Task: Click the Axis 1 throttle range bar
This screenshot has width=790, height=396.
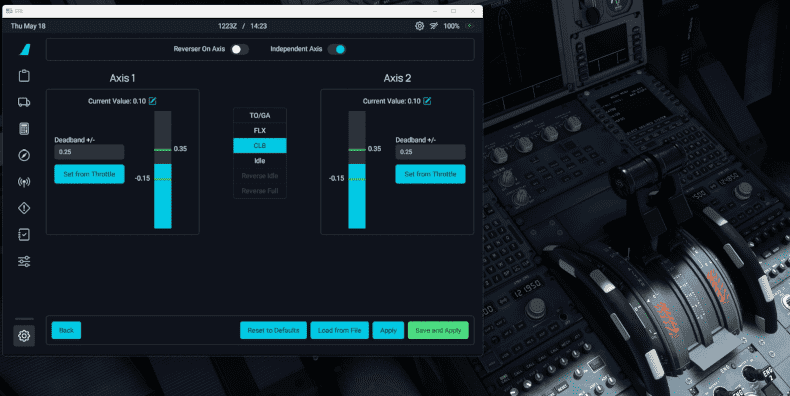Action: pos(163,170)
